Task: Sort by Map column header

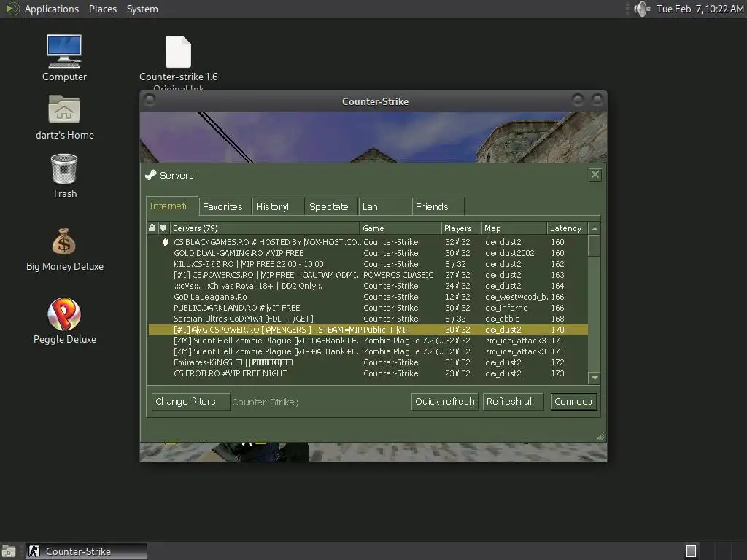Action: coord(514,228)
